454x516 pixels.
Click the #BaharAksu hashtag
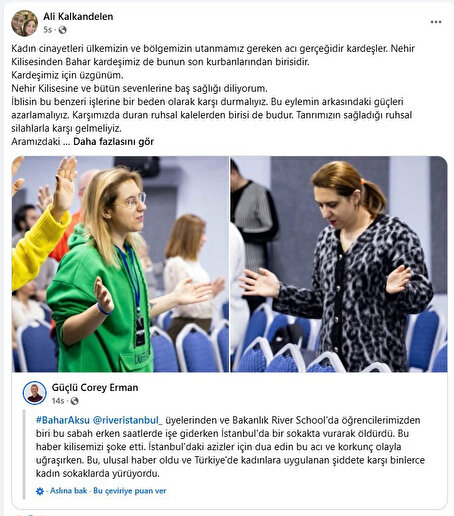tap(63, 420)
